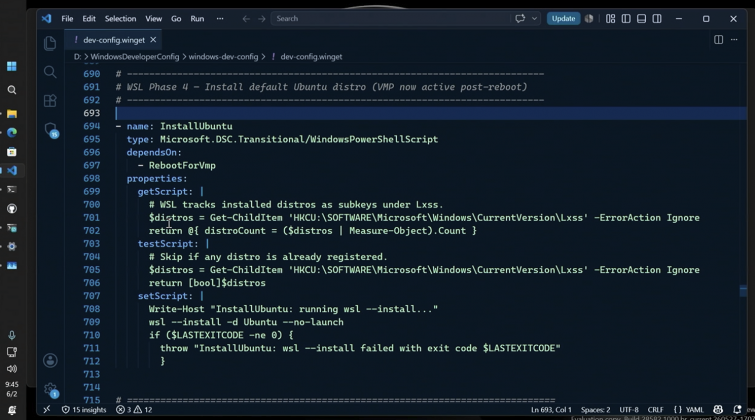Image resolution: width=755 pixels, height=420 pixels.
Task: Open the Extensions view in activity bar
Action: 50,101
